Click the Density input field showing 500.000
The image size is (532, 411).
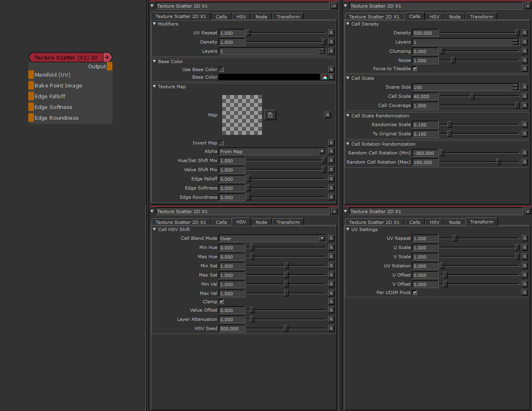(425, 33)
